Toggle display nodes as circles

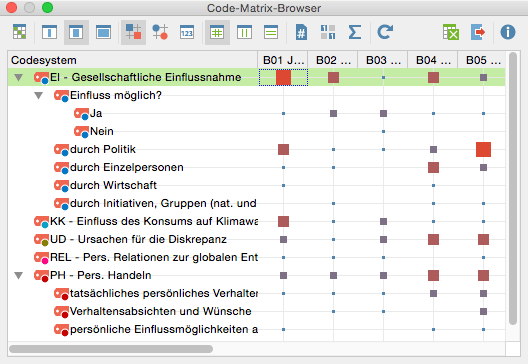point(160,32)
